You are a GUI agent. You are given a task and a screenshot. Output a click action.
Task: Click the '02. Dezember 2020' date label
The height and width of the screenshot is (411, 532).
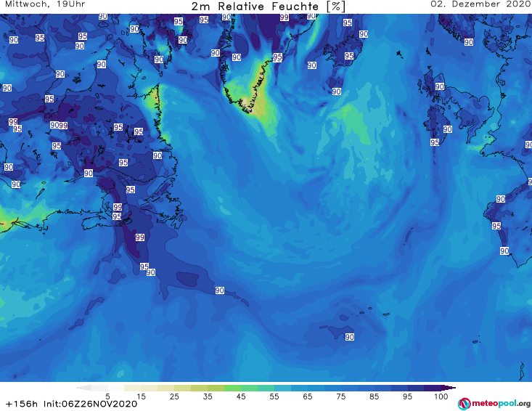(x=480, y=4)
